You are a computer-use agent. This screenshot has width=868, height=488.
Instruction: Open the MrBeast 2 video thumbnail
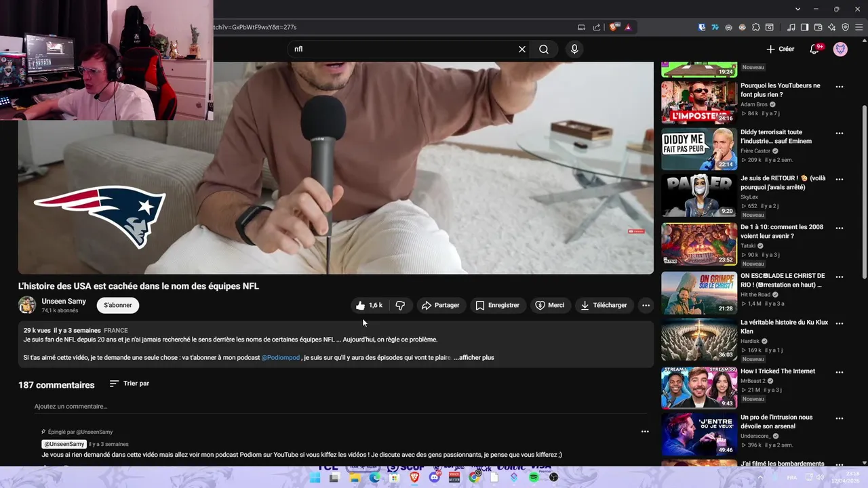click(x=699, y=388)
